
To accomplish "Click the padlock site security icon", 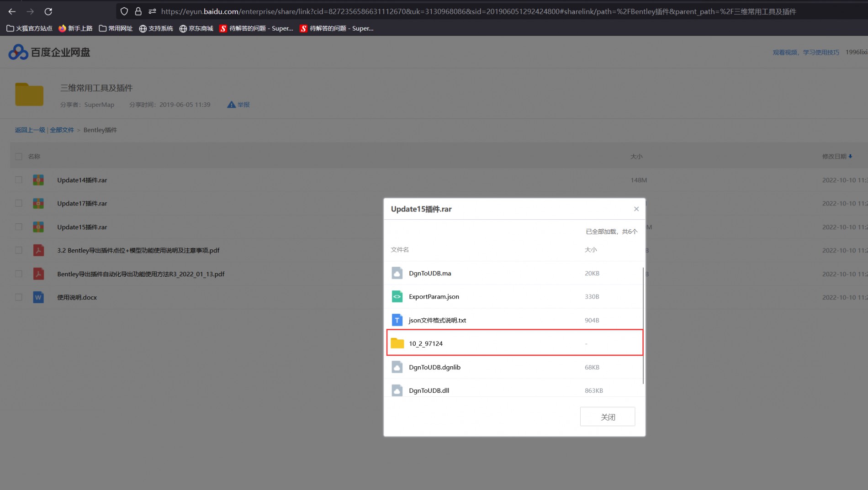I will point(138,11).
